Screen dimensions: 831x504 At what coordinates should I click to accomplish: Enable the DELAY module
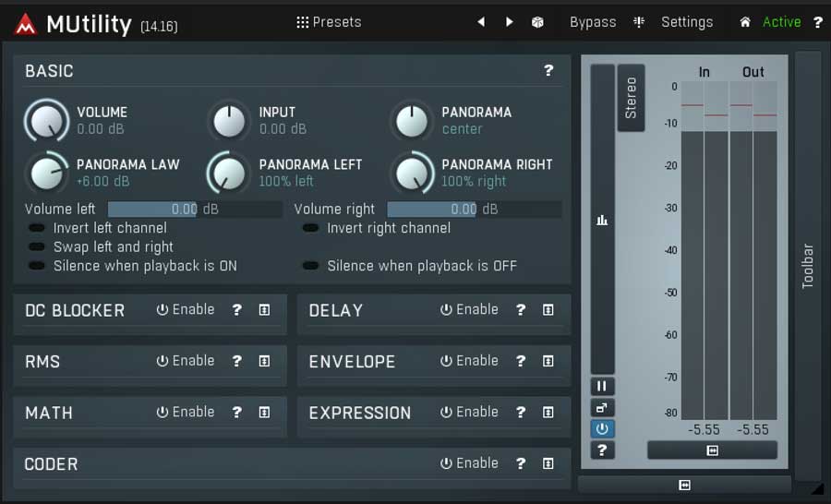click(470, 309)
